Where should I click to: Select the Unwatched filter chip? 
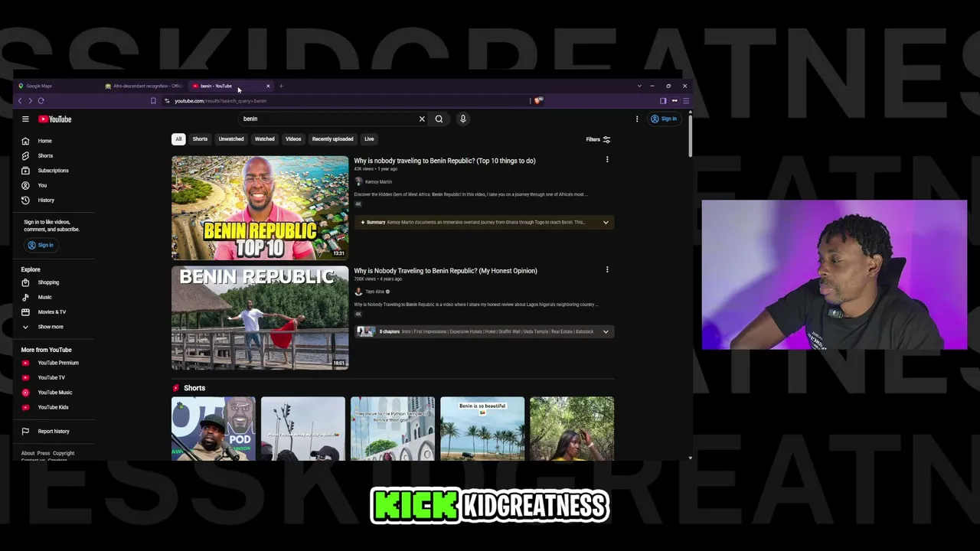coord(231,139)
